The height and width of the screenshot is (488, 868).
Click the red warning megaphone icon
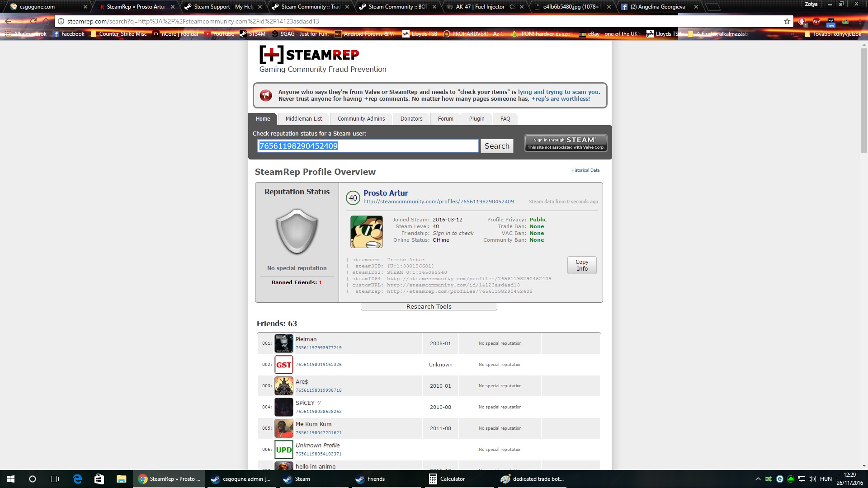tap(266, 95)
